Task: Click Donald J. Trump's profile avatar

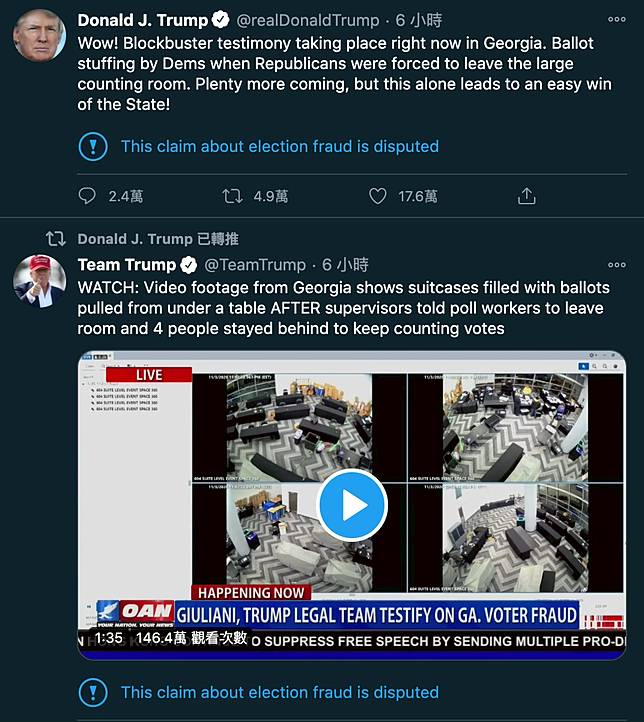Action: [38, 37]
